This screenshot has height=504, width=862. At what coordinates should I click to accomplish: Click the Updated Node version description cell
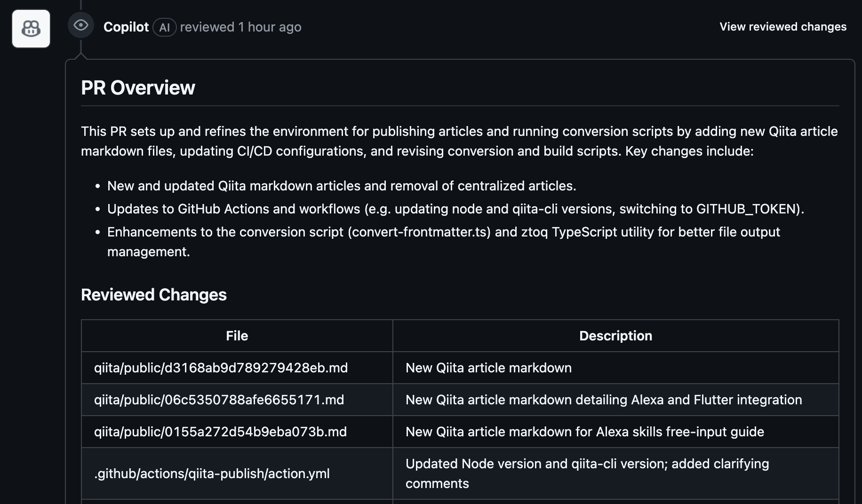pos(587,473)
